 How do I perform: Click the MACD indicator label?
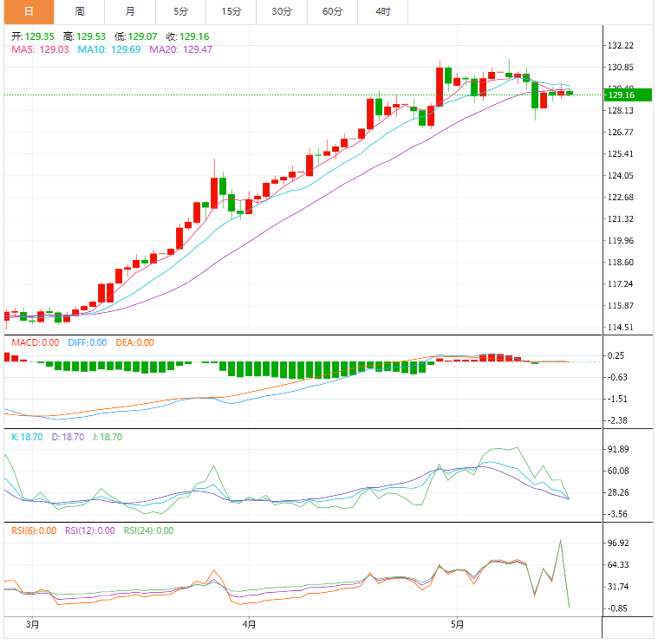click(35, 342)
